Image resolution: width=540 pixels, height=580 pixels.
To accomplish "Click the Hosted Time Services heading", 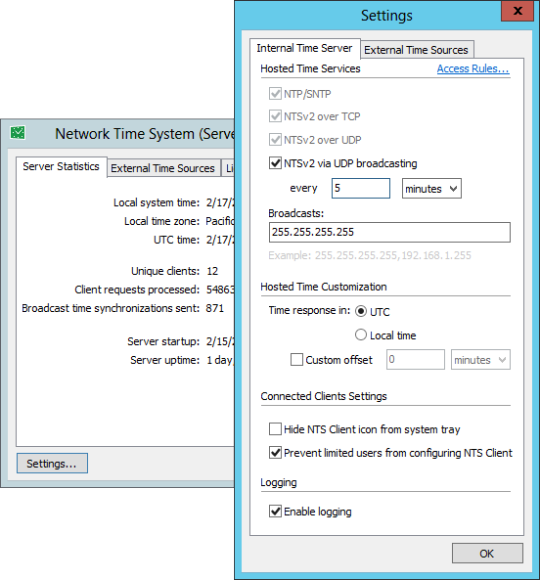I will (310, 68).
